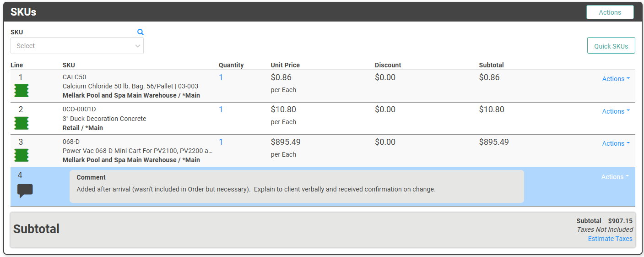644x257 pixels.
Task: Edit quantity of CALC50 line
Action: 221,77
